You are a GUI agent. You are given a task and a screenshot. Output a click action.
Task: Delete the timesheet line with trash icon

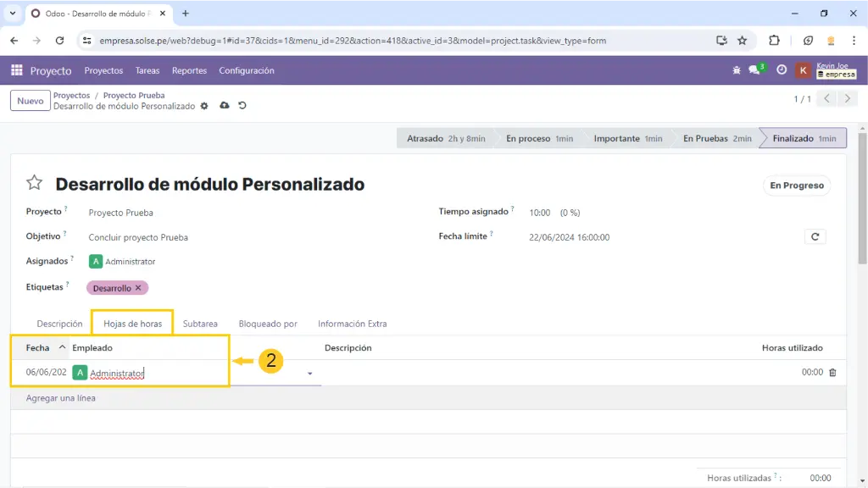pyautogui.click(x=832, y=372)
